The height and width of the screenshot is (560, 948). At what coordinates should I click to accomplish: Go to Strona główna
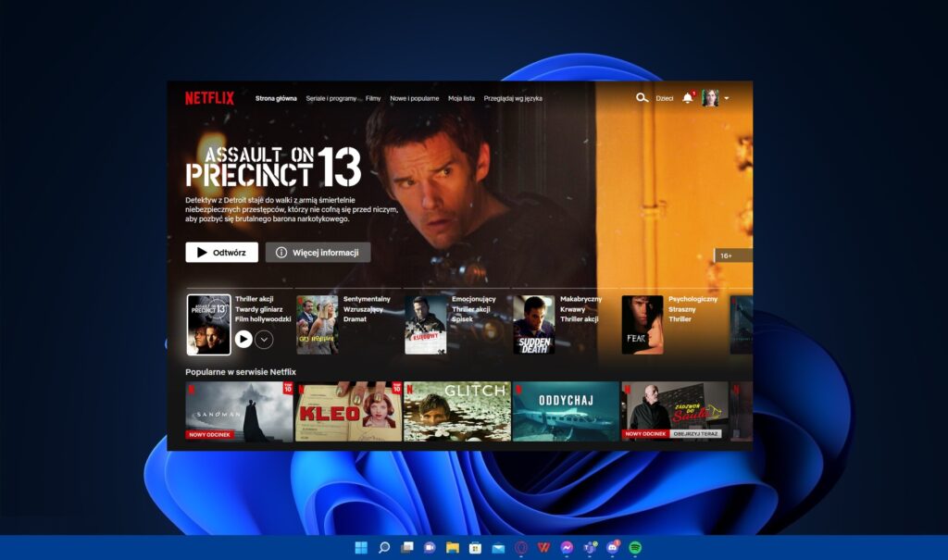coord(276,98)
